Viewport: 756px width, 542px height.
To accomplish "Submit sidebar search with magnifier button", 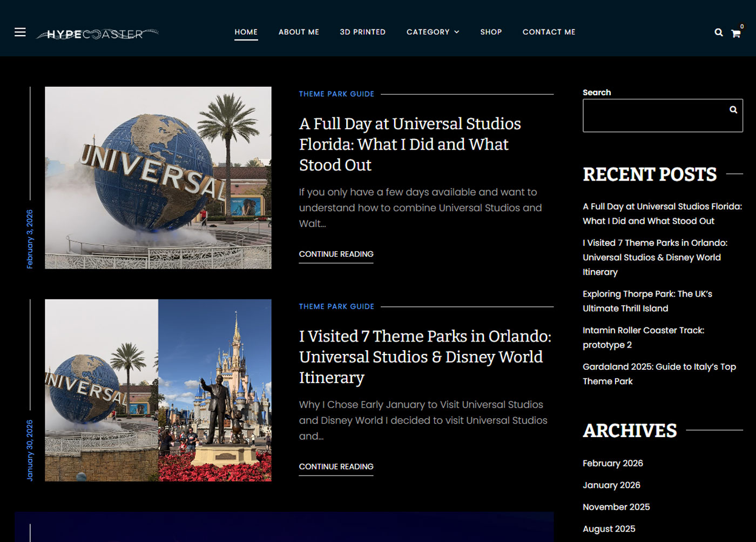I will click(733, 110).
